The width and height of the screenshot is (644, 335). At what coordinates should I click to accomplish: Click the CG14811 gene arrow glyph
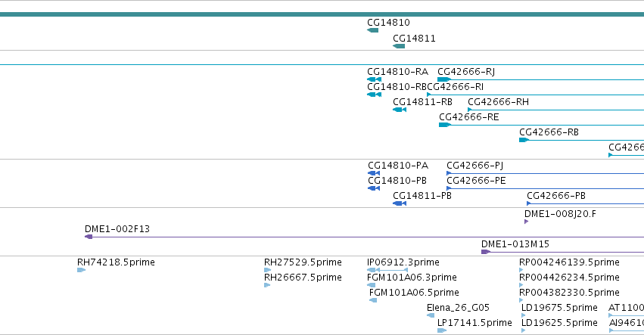coord(399,46)
